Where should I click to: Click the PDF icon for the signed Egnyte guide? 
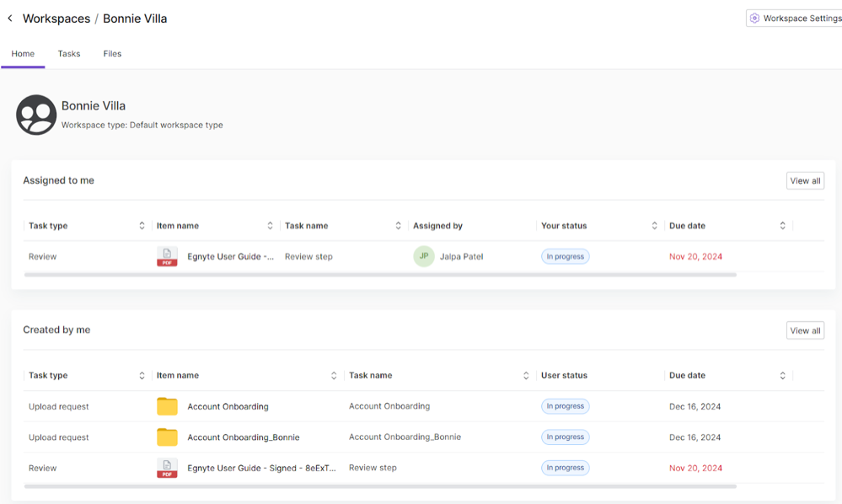click(166, 468)
